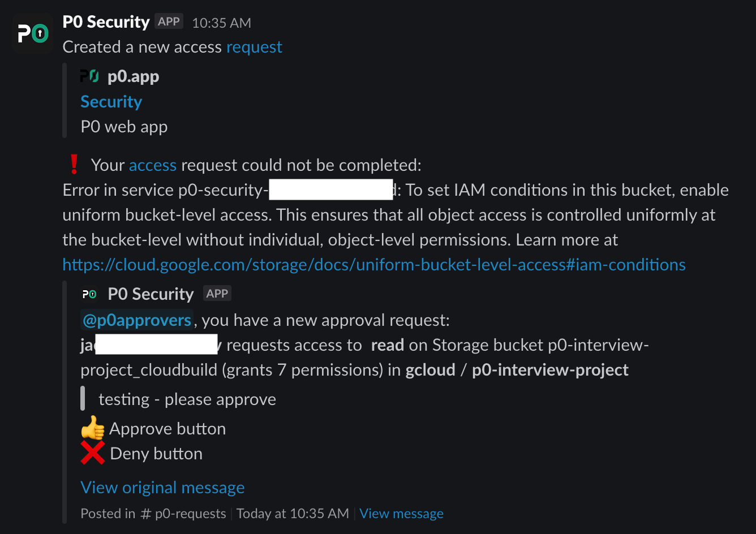Click the p0.app favicon in preview
The width and height of the screenshot is (756, 534).
tap(89, 76)
